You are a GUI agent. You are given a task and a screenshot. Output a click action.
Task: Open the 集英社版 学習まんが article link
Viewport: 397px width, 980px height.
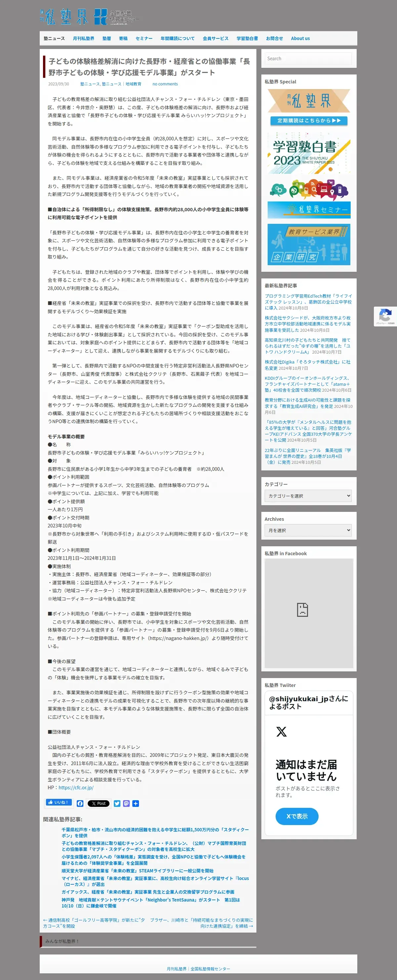point(308,456)
